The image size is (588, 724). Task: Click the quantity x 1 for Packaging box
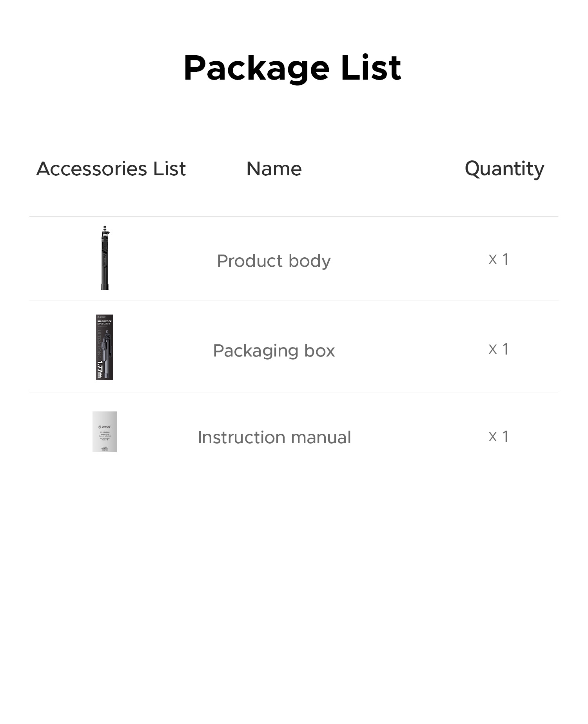(498, 349)
